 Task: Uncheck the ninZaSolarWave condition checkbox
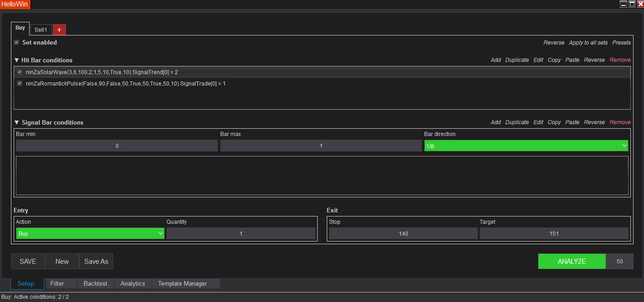coord(20,72)
